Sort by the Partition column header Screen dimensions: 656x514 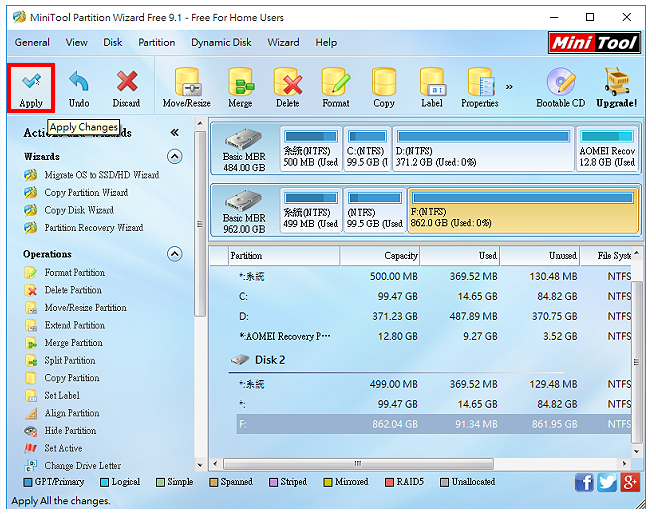click(284, 256)
